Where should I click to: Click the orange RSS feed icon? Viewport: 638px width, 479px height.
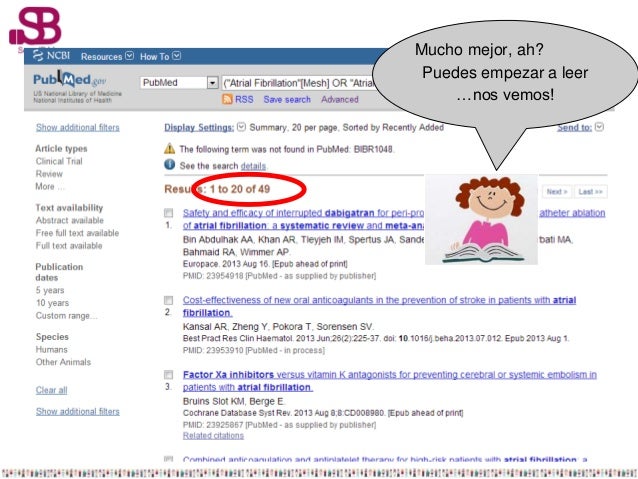(227, 99)
